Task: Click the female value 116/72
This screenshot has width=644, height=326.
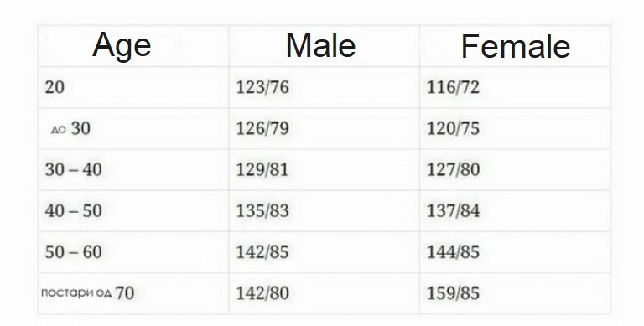Action: click(454, 87)
